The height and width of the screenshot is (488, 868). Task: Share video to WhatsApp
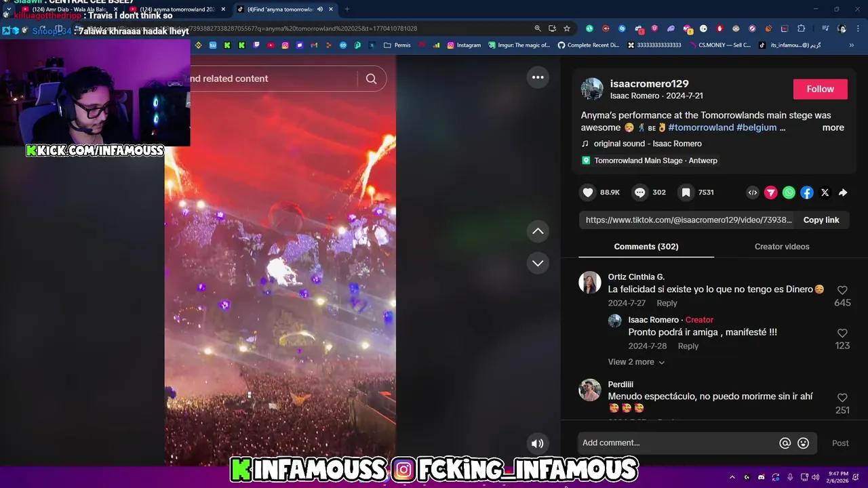(789, 192)
